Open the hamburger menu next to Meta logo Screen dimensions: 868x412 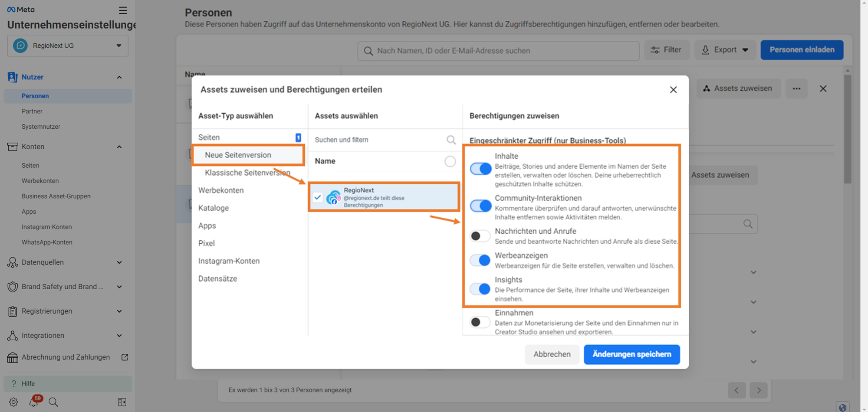(123, 10)
